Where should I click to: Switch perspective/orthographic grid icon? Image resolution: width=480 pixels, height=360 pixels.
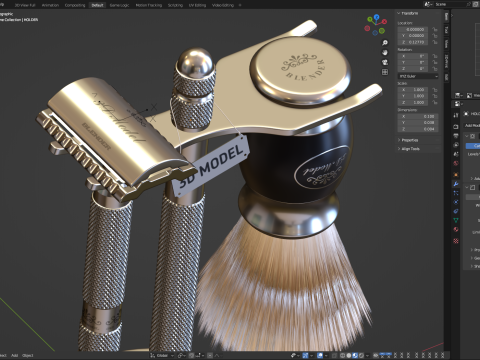385,72
